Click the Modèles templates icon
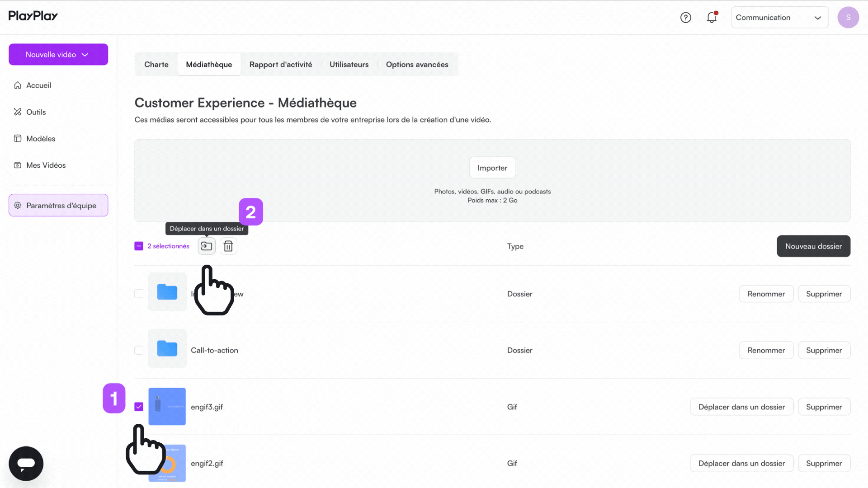Screen dimensions: 868x488 (18, 139)
